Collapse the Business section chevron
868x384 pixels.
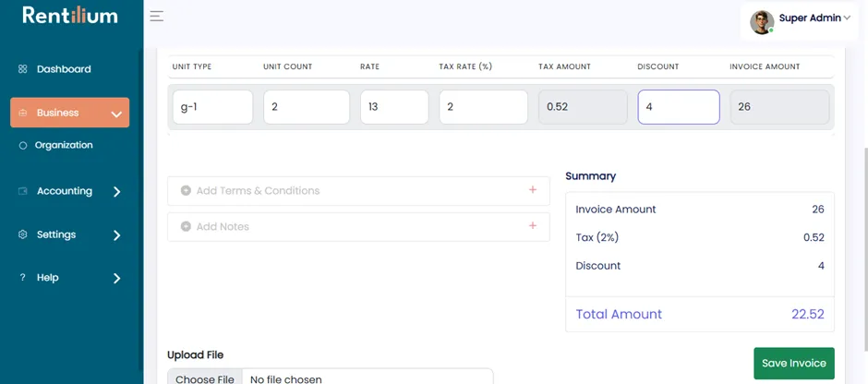(x=116, y=114)
